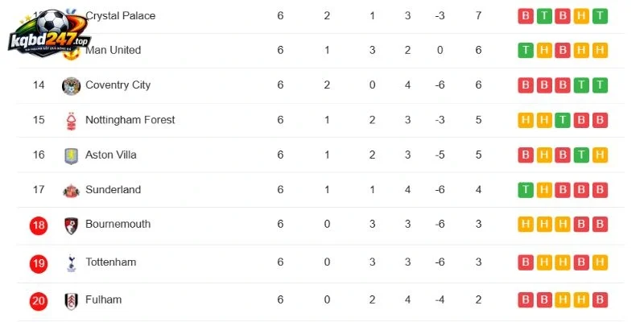This screenshot has width=644, height=322.
Task: Click Crystal Palace's latest green T result
Action: [x=600, y=16]
